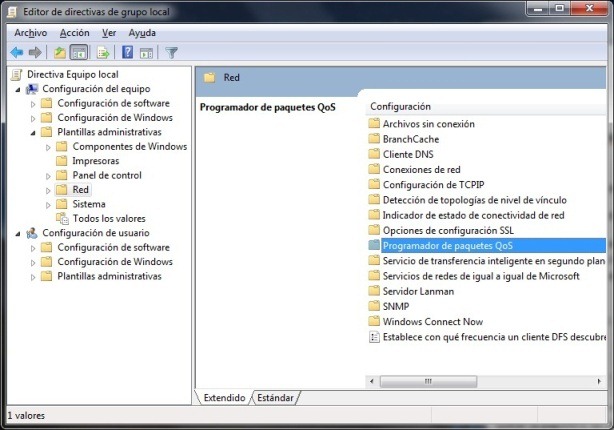Select Programador de paquetes QoS row
Viewport: 614px width, 430px height.
coord(487,246)
